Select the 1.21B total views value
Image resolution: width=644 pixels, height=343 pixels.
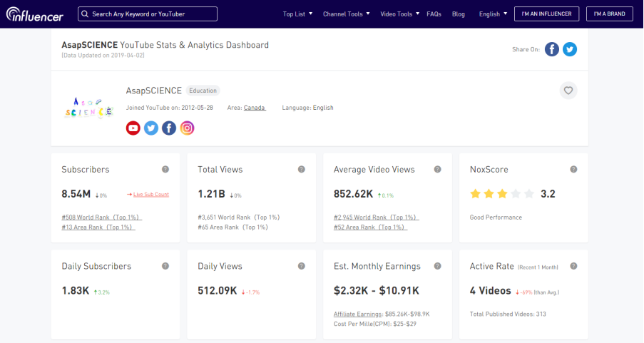211,194
